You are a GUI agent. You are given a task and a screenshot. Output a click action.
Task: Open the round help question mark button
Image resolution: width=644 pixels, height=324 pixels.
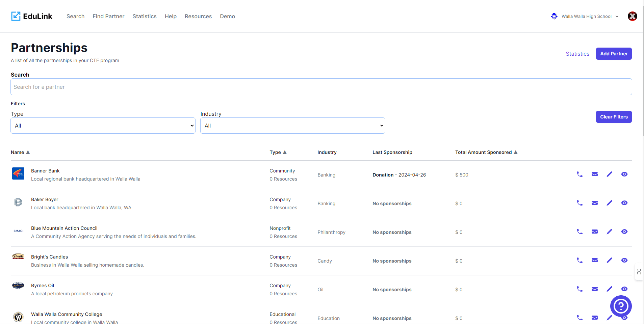click(620, 306)
